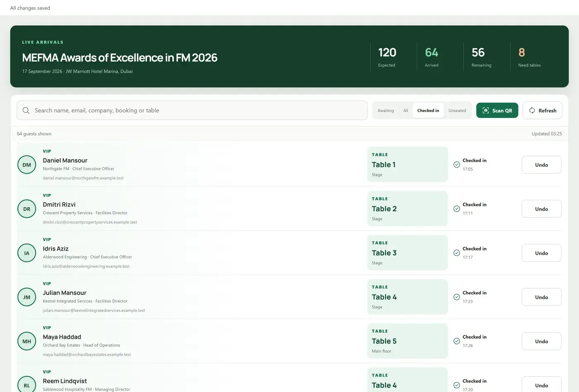Screen dimensions: 579x392
Task: Click the refresh arrows icon
Action: 532,110
